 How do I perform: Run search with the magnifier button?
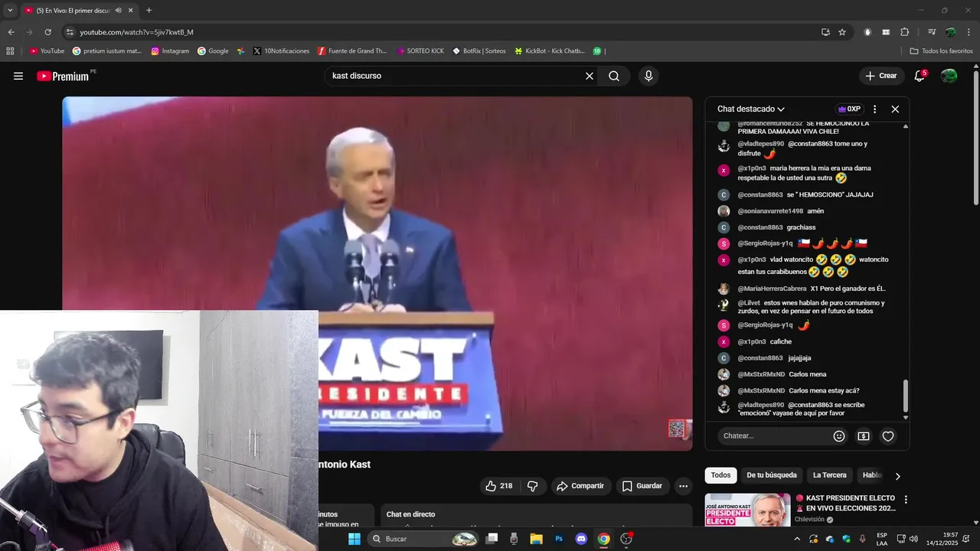(x=614, y=76)
